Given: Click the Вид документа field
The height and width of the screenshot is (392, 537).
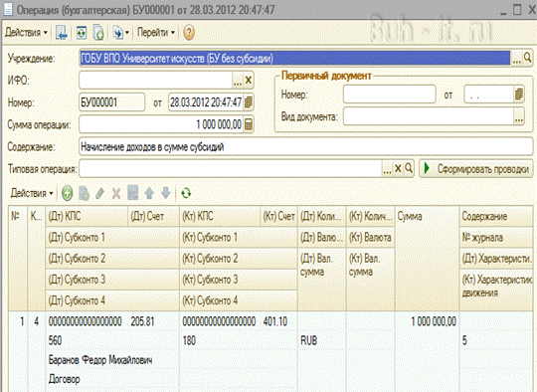Looking at the screenshot, I should (x=429, y=116).
